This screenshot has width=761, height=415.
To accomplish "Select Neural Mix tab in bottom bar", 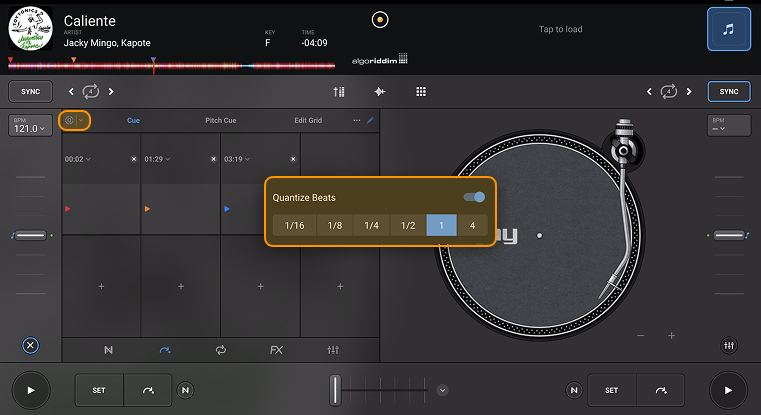I will coord(108,349).
